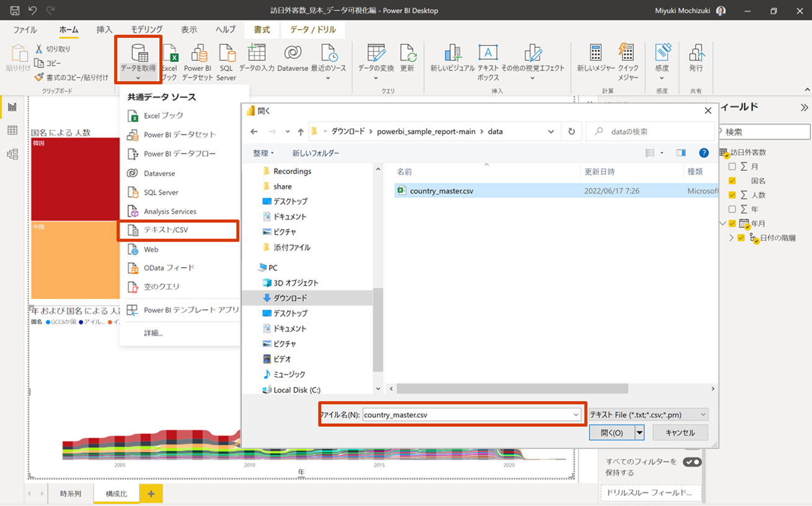Viewport: 812px width, 506px height.
Task: Open その他の視覚エフェクト in the ribbon
Action: point(532,61)
